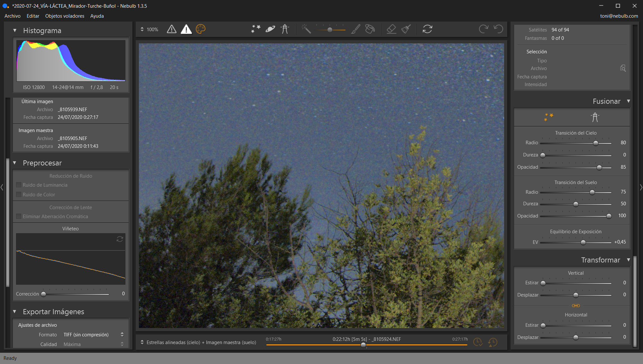Click the refresh arrows icon in toolbar
Image resolution: width=643 pixels, height=364 pixels.
(x=427, y=29)
